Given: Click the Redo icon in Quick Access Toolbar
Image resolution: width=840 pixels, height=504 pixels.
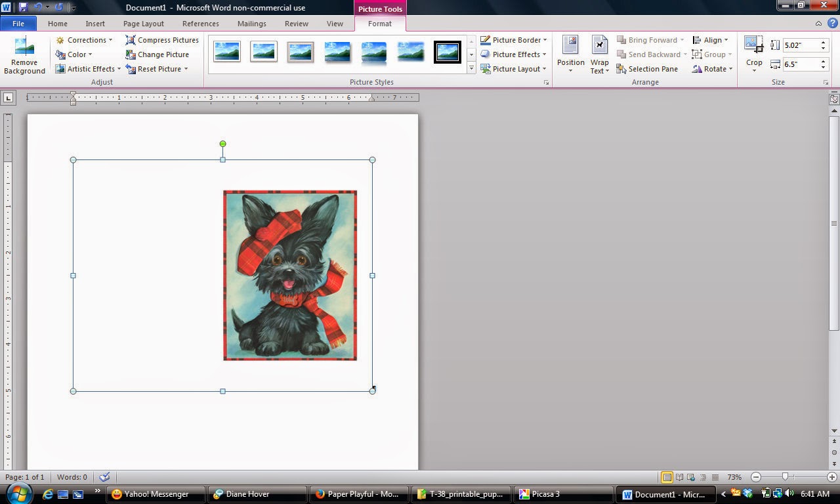Looking at the screenshot, I should pyautogui.click(x=59, y=7).
